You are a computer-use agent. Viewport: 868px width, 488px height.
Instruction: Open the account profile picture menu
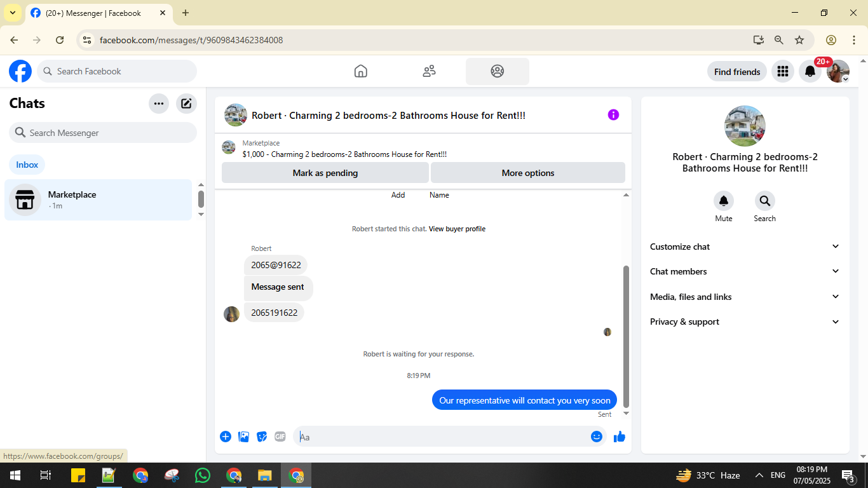point(838,72)
